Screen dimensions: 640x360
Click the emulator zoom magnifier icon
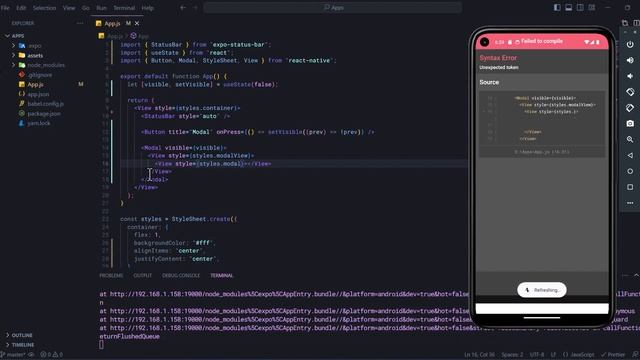coord(630,139)
